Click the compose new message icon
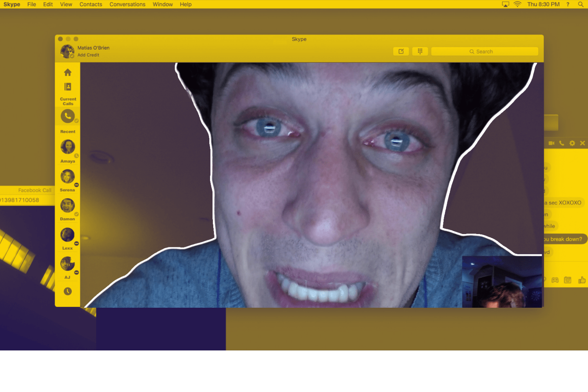The width and height of the screenshot is (588, 392). [401, 51]
